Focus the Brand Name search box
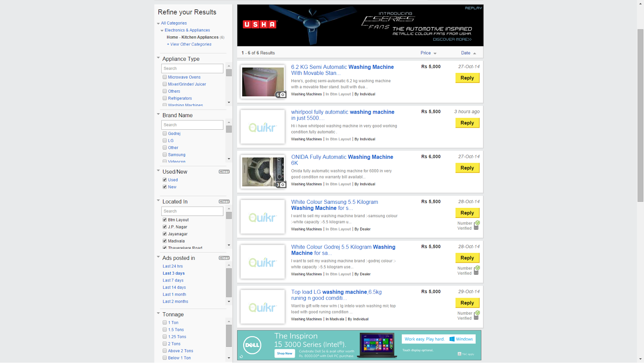The height and width of the screenshot is (363, 644). [x=192, y=125]
